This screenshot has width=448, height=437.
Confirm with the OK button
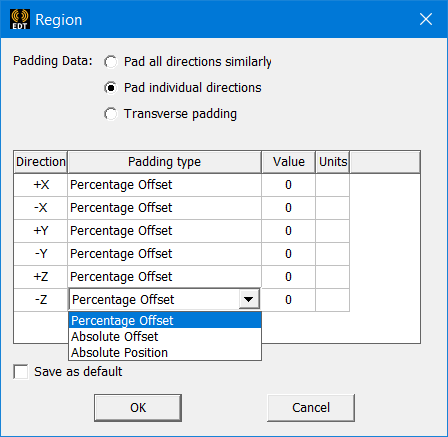click(138, 408)
